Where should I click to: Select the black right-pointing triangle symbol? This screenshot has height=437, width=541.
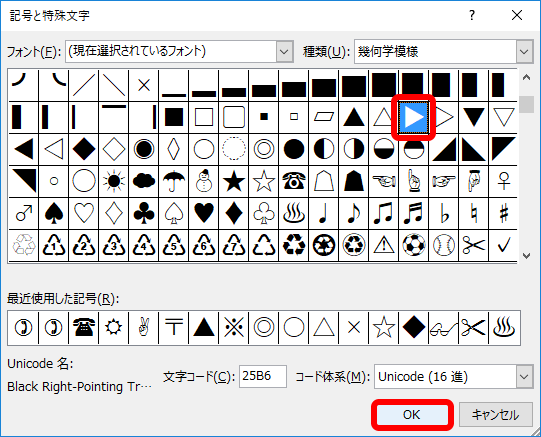(413, 117)
